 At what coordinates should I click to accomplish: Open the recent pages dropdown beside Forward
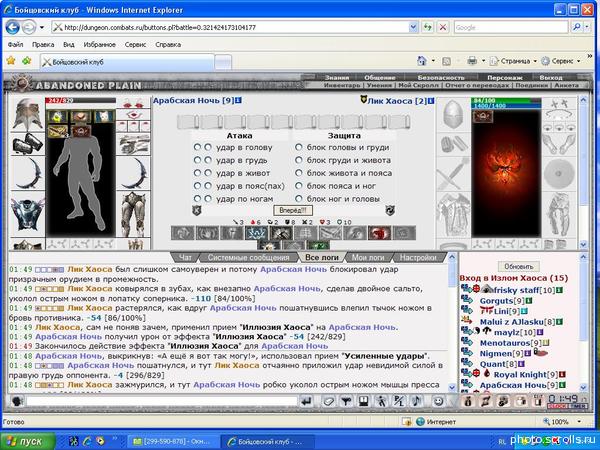point(42,28)
